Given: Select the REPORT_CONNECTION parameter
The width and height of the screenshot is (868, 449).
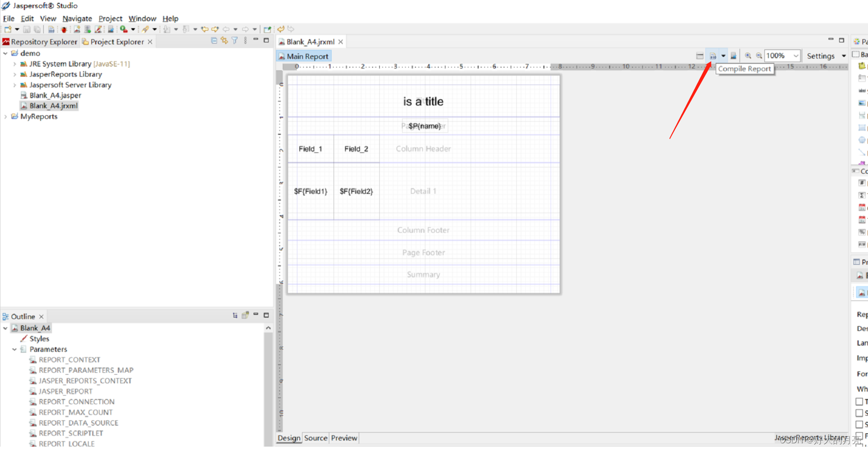Looking at the screenshot, I should [72, 401].
